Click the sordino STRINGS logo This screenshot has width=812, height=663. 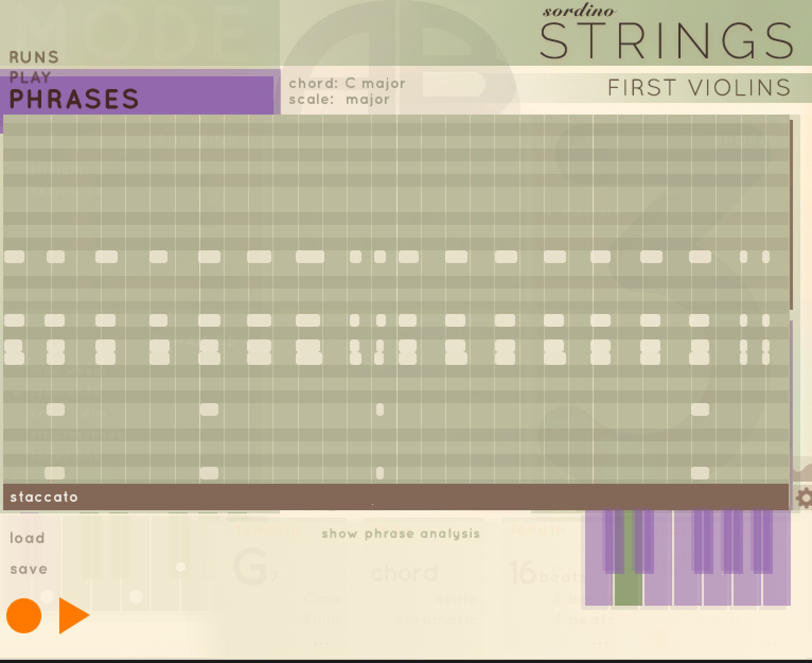(666, 34)
